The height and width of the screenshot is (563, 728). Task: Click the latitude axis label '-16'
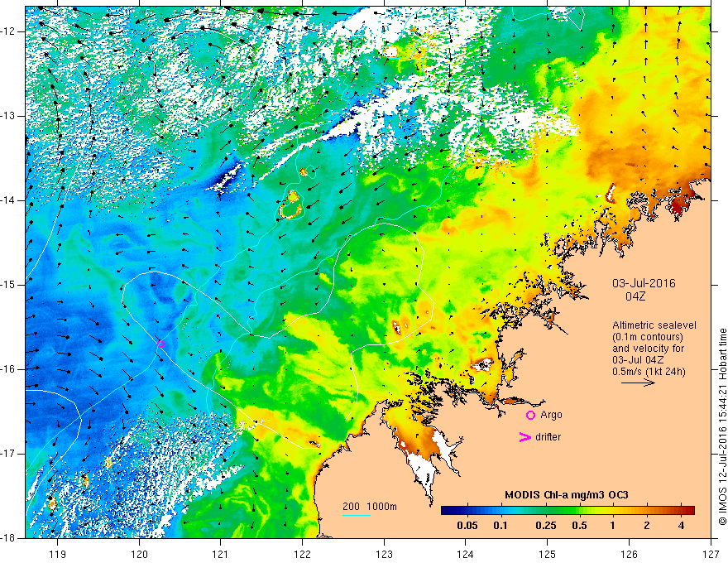9,369
